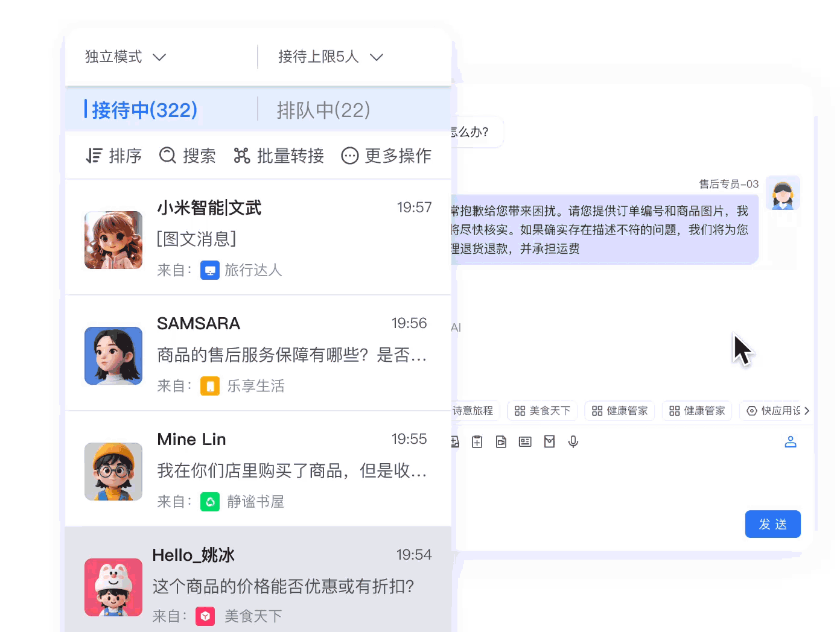Select the video card icon in toolbar
This screenshot has height=632, width=840.
pos(501,441)
